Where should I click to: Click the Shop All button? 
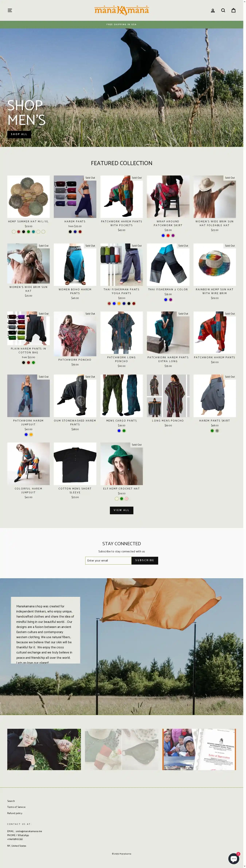click(x=19, y=134)
